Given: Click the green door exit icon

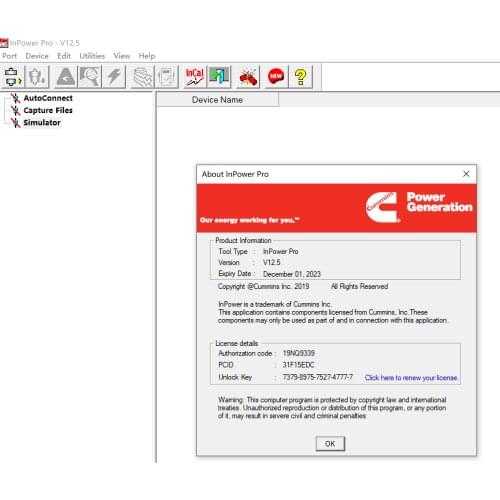Looking at the screenshot, I should 219,77.
